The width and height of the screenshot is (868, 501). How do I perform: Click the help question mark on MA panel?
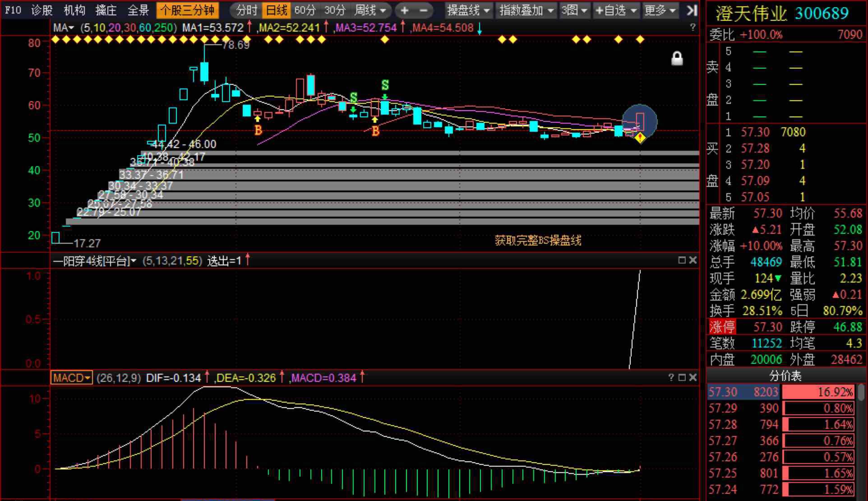[693, 28]
